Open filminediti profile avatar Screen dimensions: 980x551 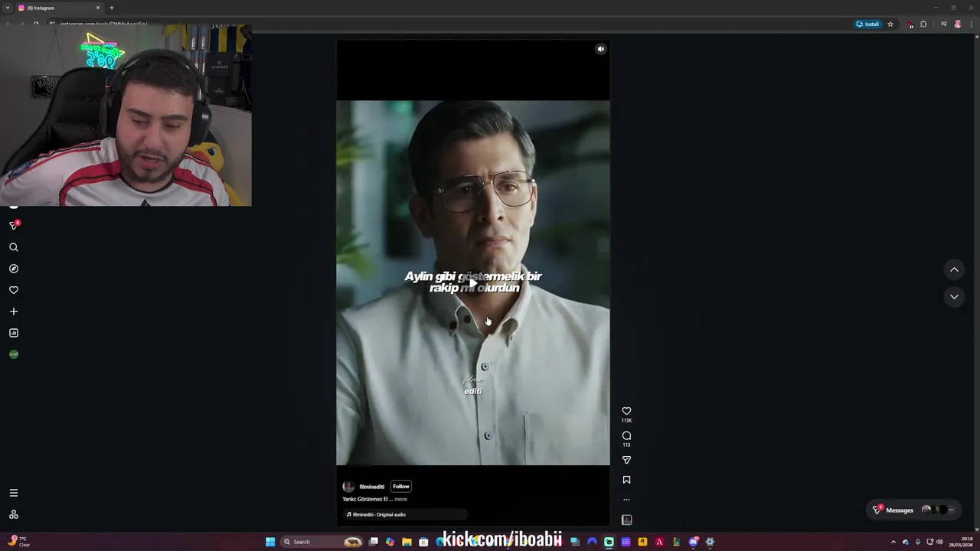coord(348,487)
